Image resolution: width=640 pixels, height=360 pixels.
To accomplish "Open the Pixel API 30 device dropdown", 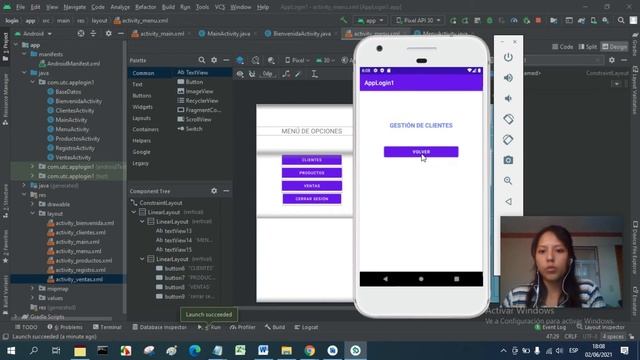I will click(x=419, y=20).
